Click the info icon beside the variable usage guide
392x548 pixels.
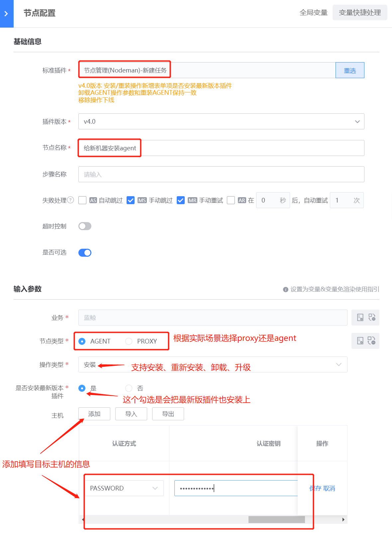pos(285,290)
